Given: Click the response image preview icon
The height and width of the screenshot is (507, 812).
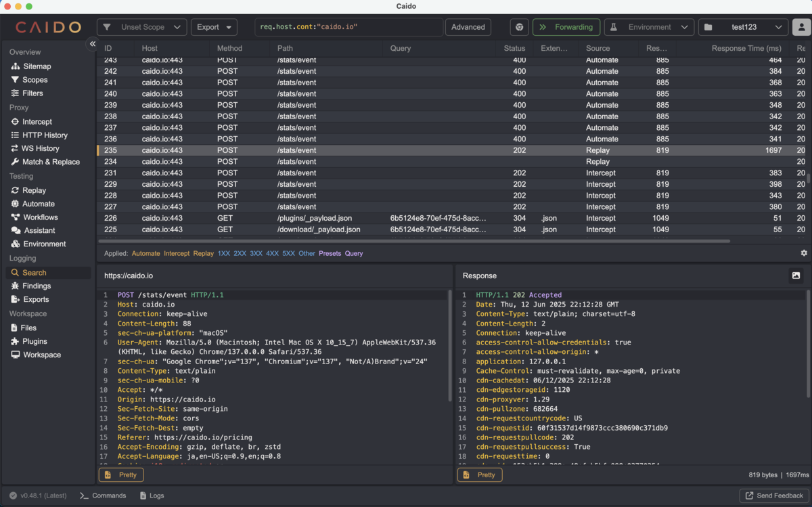Looking at the screenshot, I should coord(796,275).
